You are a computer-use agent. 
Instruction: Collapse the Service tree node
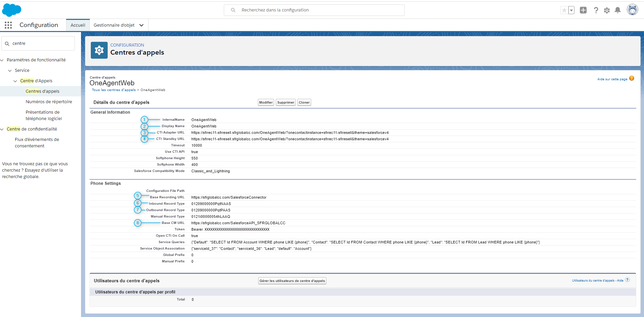[10, 70]
